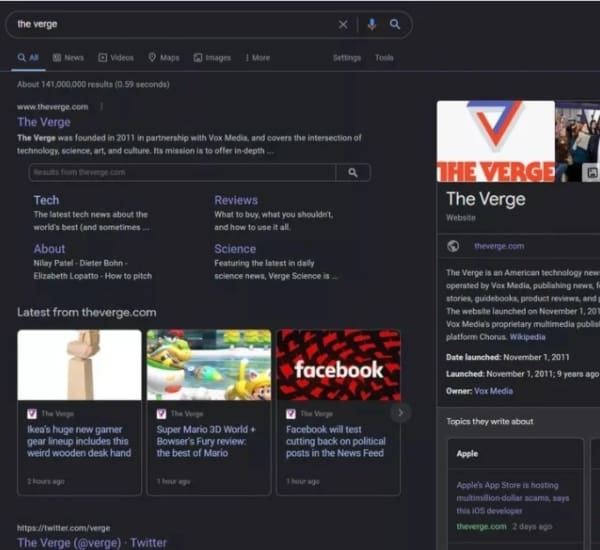Click the blue search magnifier icon

point(395,24)
